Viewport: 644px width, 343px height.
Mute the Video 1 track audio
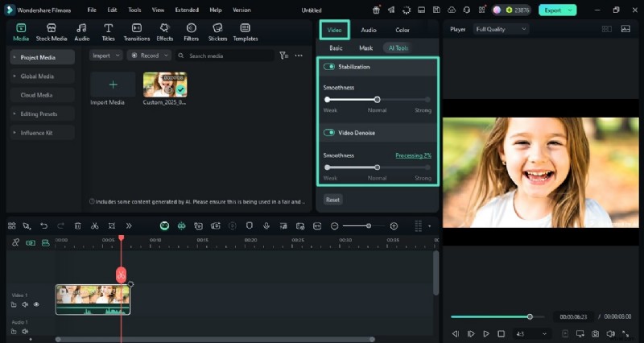point(25,304)
